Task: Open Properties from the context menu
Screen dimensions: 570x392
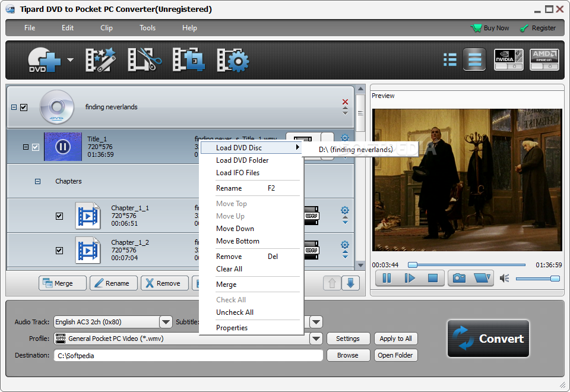Action: point(251,328)
